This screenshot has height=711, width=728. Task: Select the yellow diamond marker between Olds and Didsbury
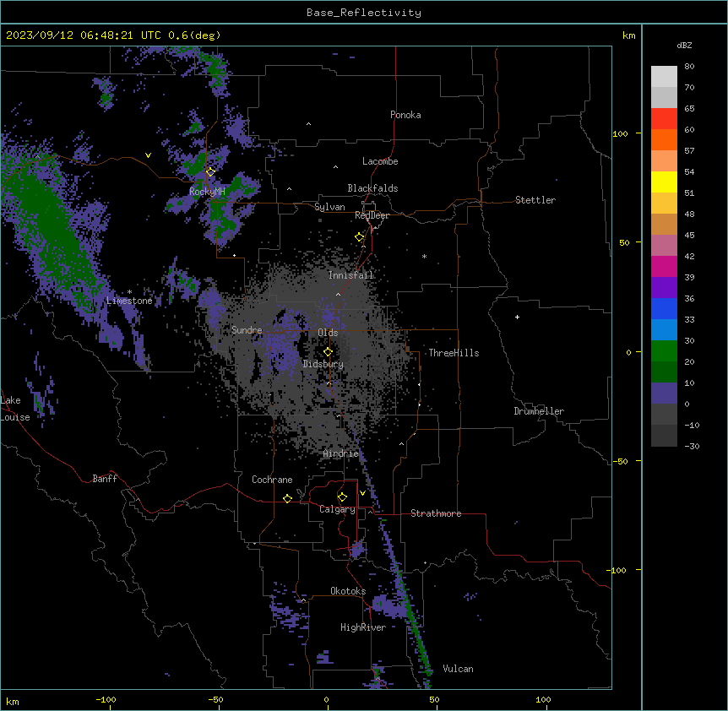tap(329, 352)
